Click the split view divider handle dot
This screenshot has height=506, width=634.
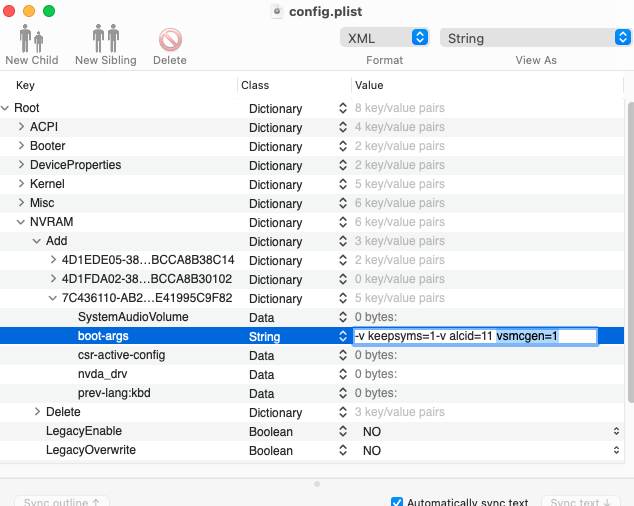pyautogui.click(x=317, y=484)
